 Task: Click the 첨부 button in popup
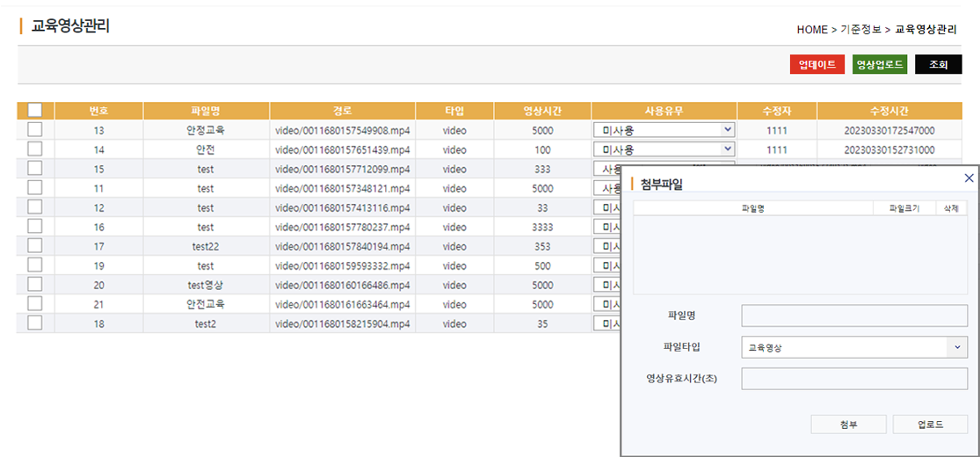click(848, 424)
